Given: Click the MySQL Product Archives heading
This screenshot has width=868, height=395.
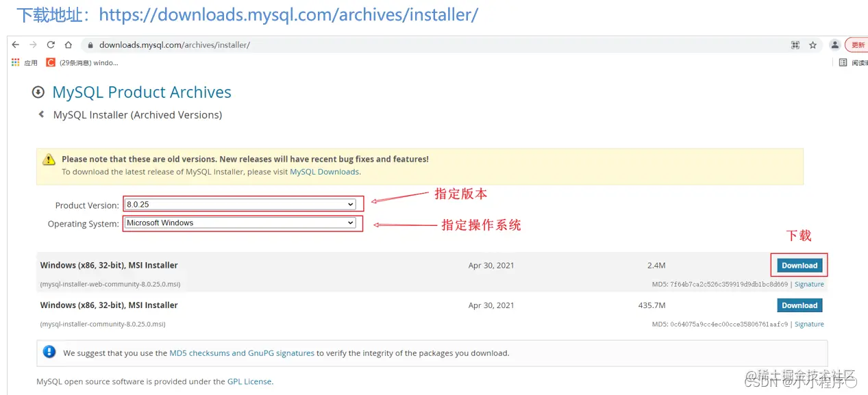Looking at the screenshot, I should (142, 92).
